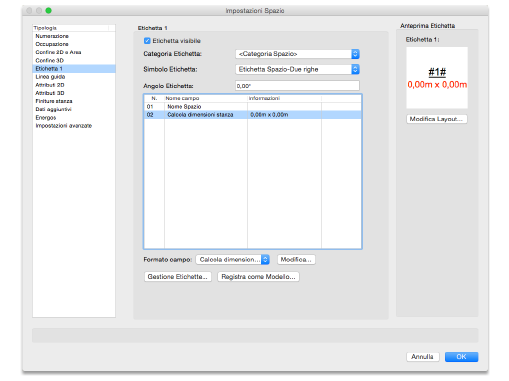The image size is (509, 381).
Task: Select Impostazioni avanzate in the list
Action: 74,126
